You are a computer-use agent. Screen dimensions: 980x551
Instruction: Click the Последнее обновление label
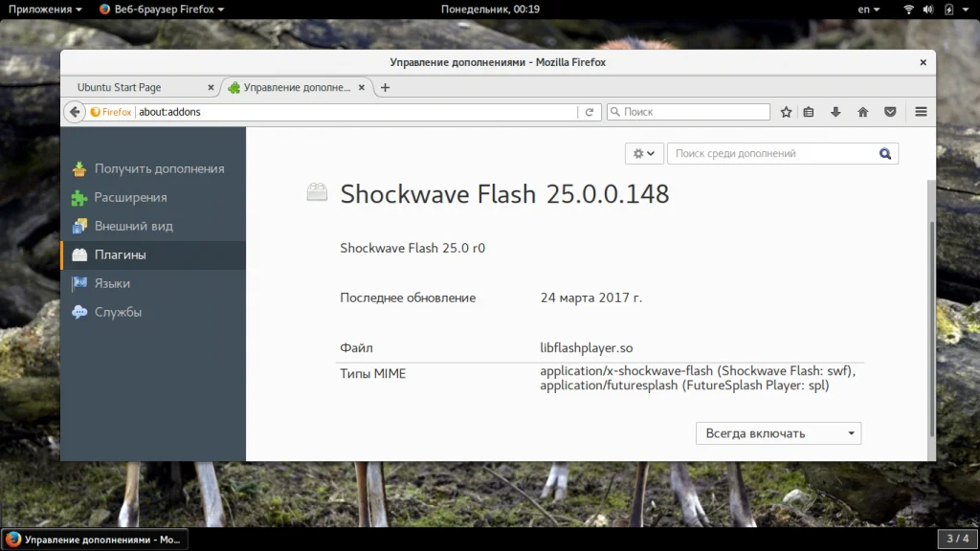pos(408,298)
